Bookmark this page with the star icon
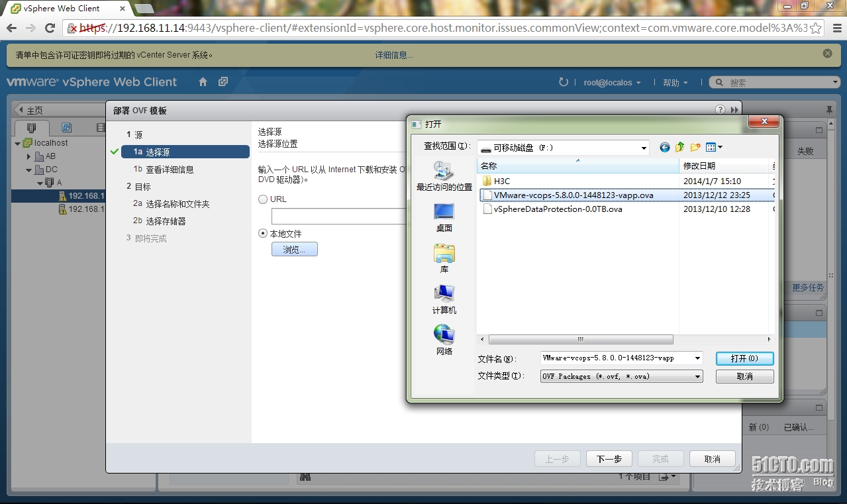 coord(816,28)
